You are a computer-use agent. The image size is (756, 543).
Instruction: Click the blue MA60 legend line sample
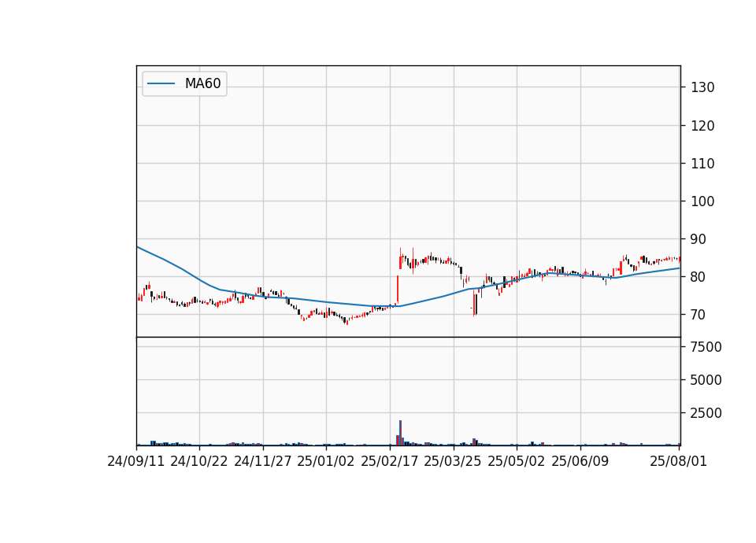[161, 83]
